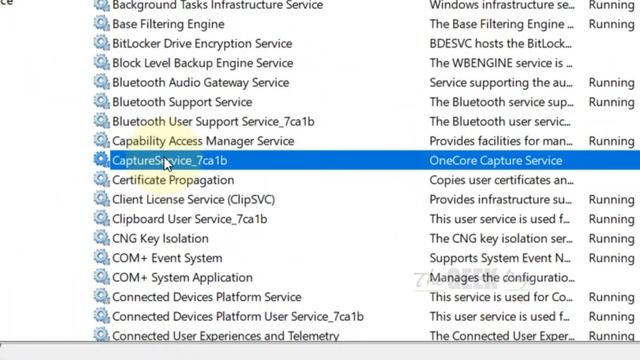Viewport: 640px width, 360px height.
Task: Click description 'The Bluetooth service sup...'
Action: pyautogui.click(x=501, y=102)
